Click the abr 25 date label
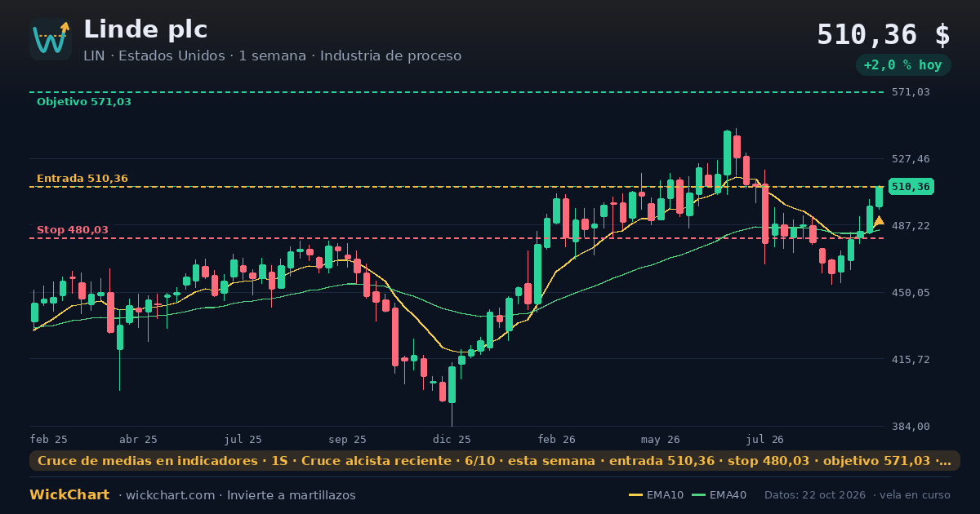980x514 pixels. pos(138,440)
